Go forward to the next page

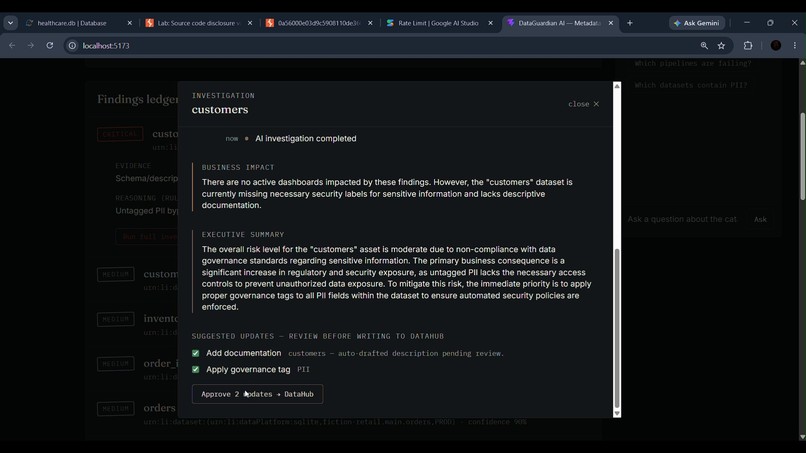(x=31, y=46)
